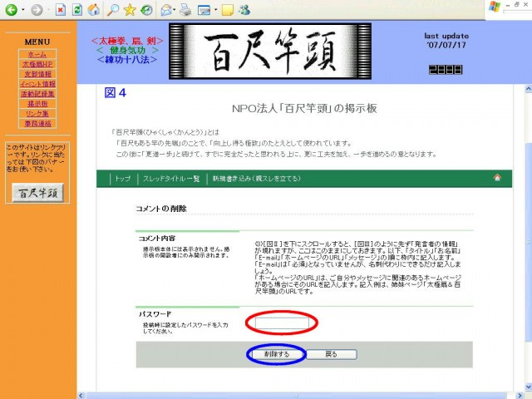The height and width of the screenshot is (399, 532).
Task: Click the Stop loading icon
Action: pos(61,10)
